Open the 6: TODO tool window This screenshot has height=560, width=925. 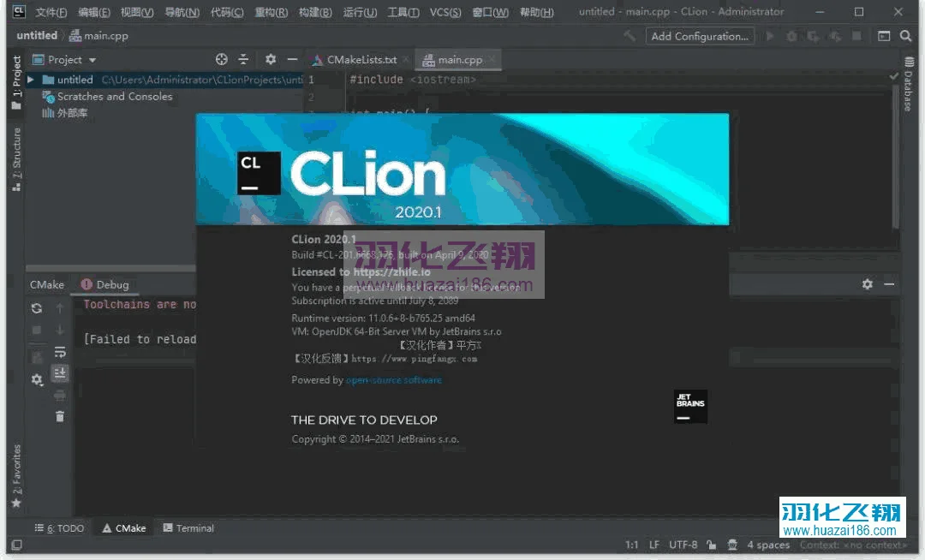59,528
